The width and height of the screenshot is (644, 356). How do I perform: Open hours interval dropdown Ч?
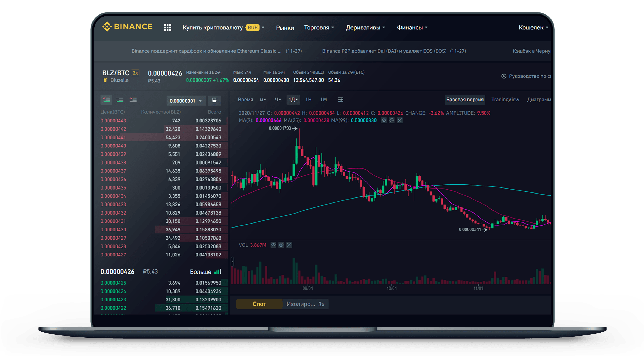[278, 100]
